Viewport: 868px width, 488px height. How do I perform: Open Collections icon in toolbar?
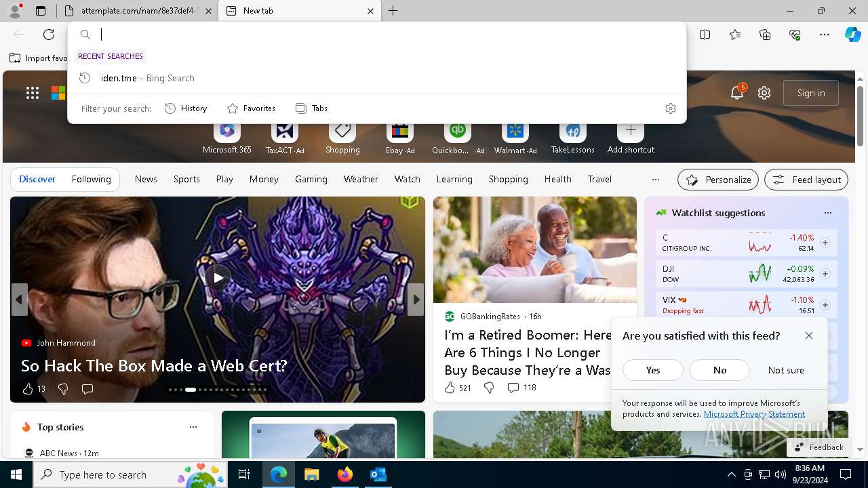point(765,35)
